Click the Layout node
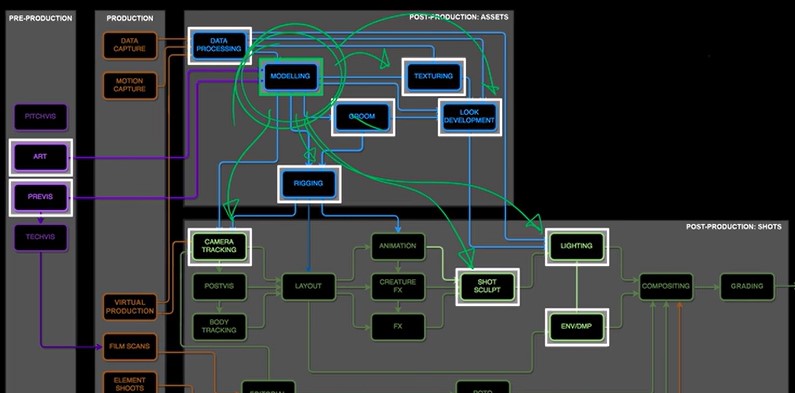795x393 pixels. click(x=309, y=287)
